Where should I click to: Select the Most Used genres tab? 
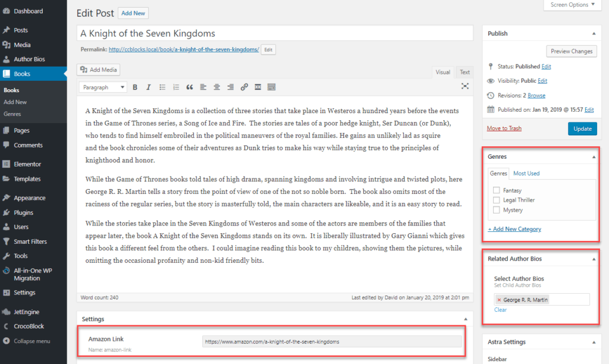click(526, 174)
